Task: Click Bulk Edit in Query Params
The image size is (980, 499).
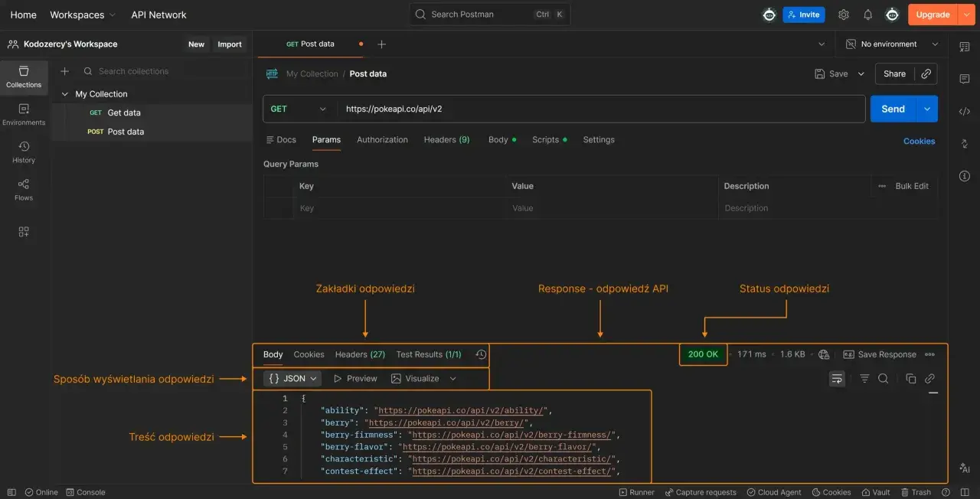Action: click(x=912, y=186)
